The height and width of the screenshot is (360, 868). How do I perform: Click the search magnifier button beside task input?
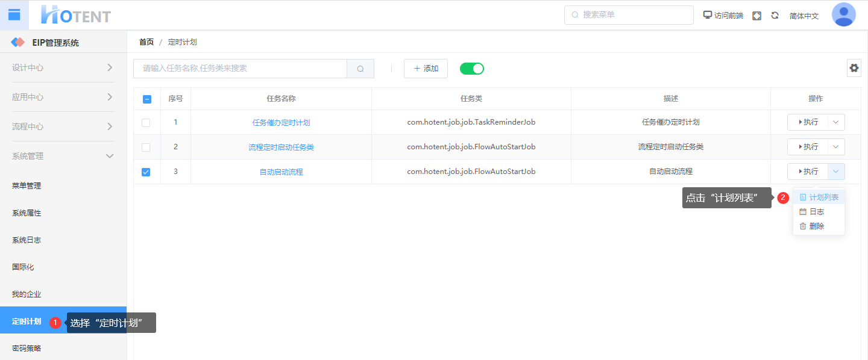click(360, 69)
